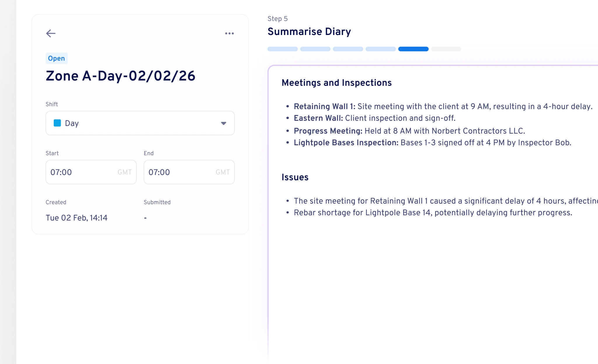This screenshot has width=598, height=364.
Task: Click the blue Day shift color square
Action: coord(57,123)
